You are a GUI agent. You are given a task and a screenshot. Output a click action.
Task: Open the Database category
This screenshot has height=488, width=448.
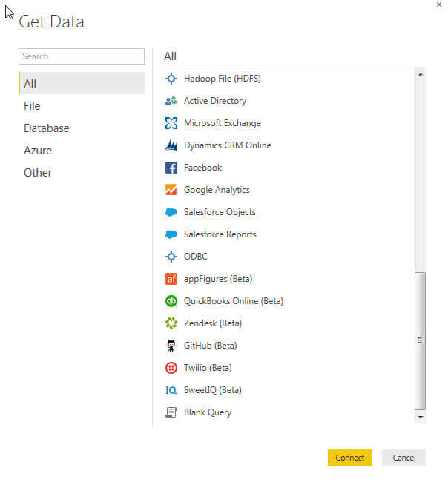46,128
